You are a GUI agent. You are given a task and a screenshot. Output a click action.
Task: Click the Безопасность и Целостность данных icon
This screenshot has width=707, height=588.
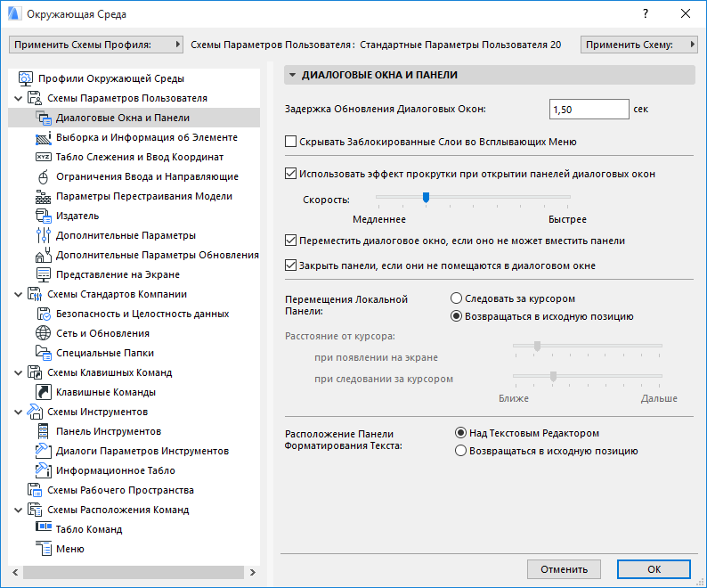point(44,314)
